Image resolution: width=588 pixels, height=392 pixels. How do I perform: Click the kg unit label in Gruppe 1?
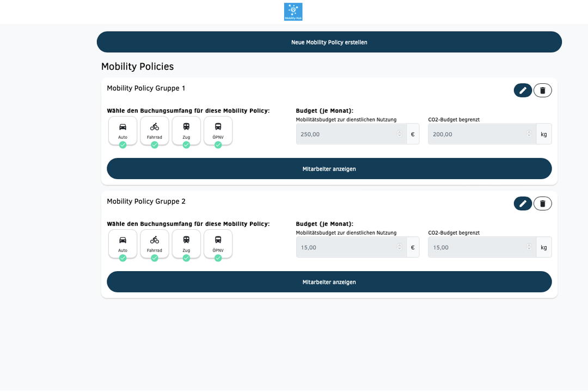click(544, 134)
